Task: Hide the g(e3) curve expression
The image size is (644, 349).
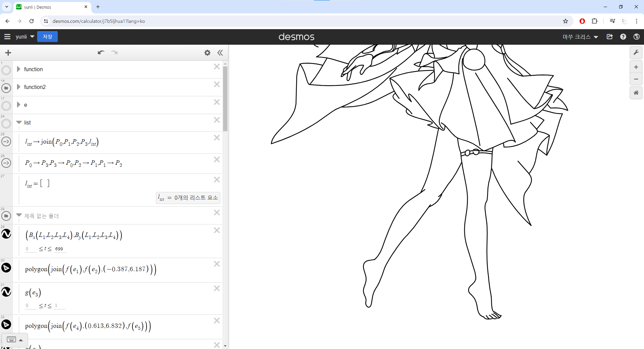Action: 6,292
